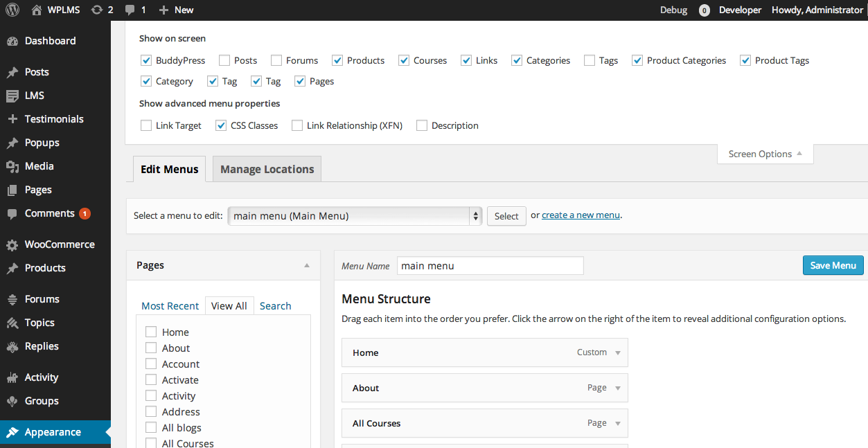Enable the Forums screen option
The width and height of the screenshot is (868, 448).
[x=276, y=60]
